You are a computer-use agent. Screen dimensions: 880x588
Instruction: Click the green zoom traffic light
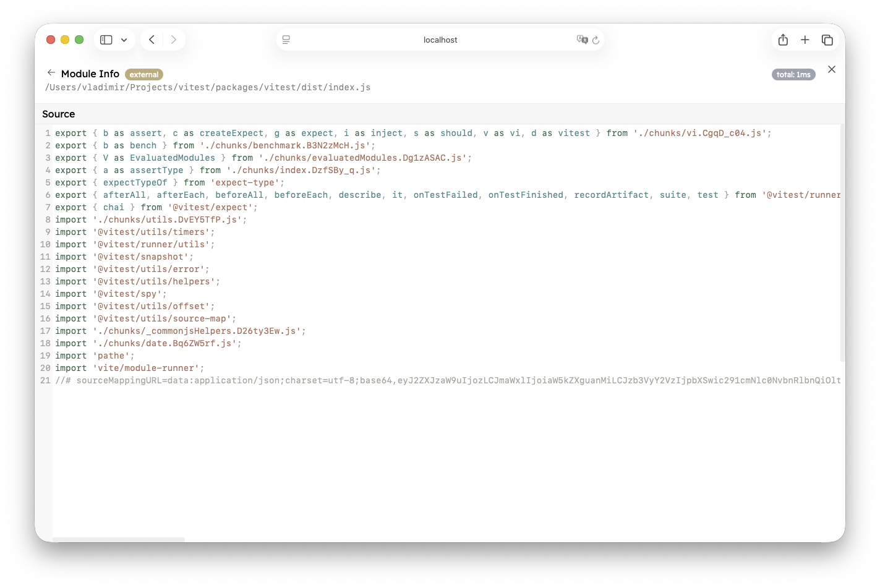[x=79, y=39]
